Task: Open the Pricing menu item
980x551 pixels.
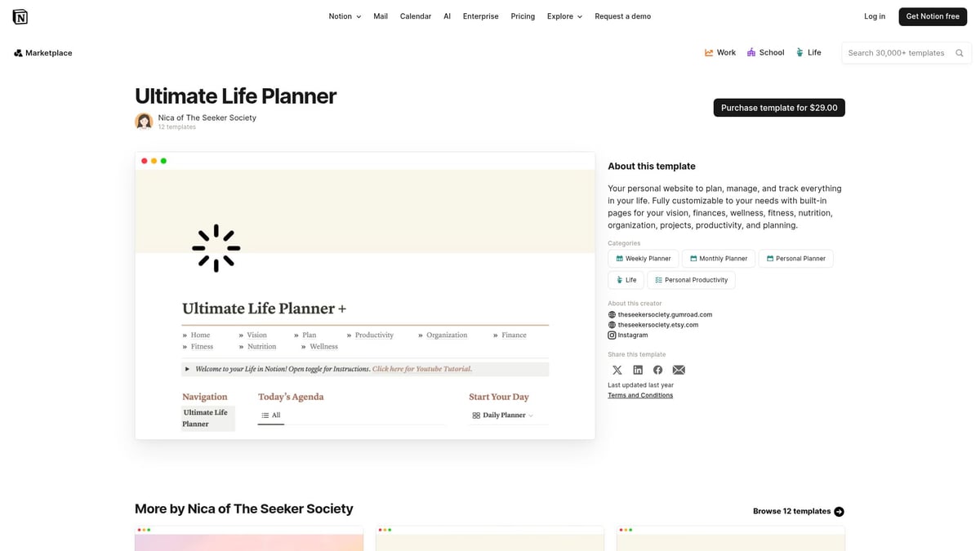Action: pos(523,16)
